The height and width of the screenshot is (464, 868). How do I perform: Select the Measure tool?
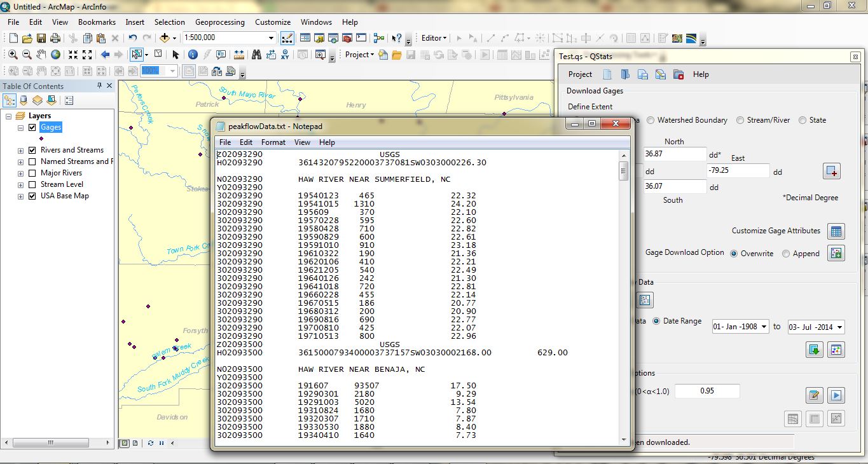[x=240, y=55]
